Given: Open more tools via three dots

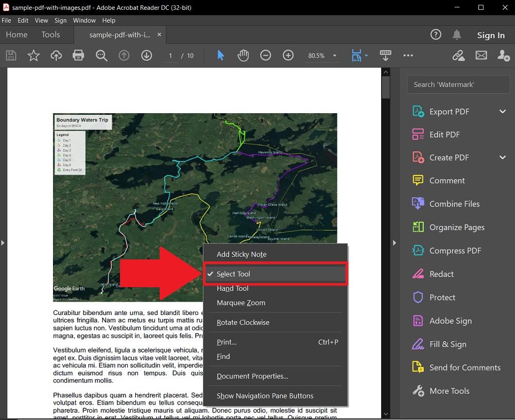Looking at the screenshot, I should (x=408, y=56).
